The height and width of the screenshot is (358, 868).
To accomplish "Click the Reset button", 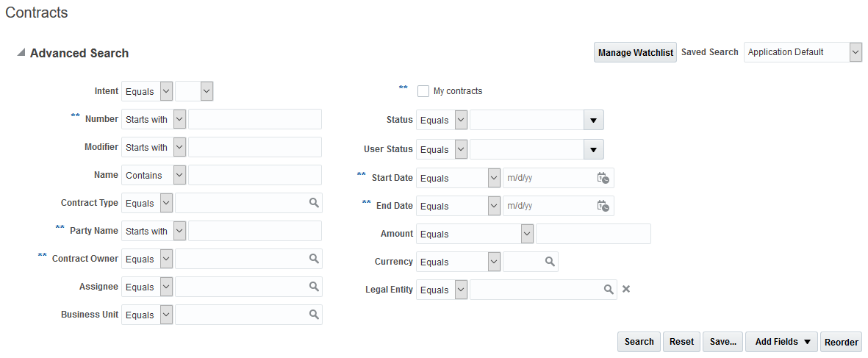I will pos(681,342).
